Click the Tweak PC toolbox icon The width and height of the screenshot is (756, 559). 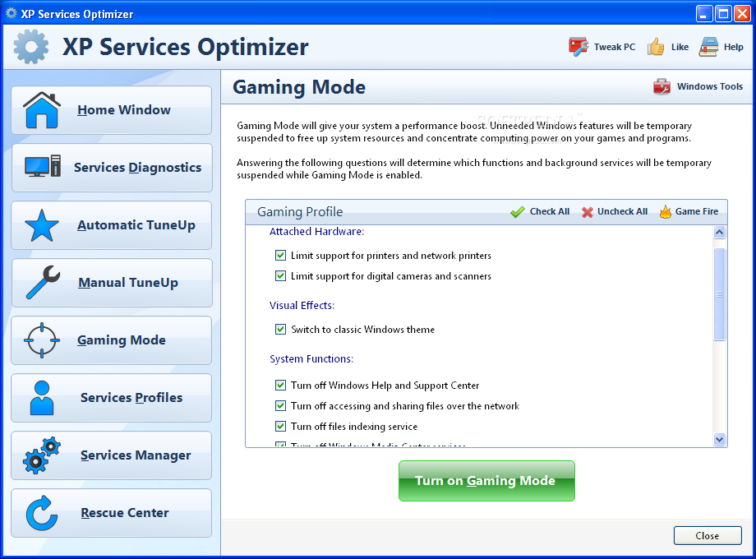[x=578, y=47]
